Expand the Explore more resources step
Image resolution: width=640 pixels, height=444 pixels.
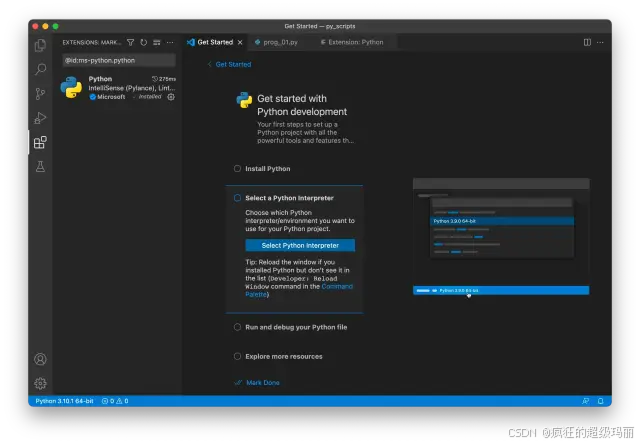pos(284,356)
